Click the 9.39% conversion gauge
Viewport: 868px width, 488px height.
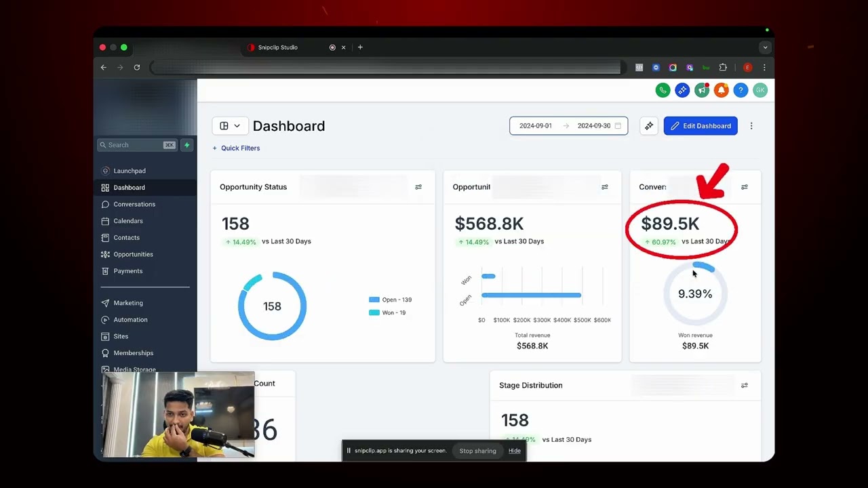click(695, 293)
